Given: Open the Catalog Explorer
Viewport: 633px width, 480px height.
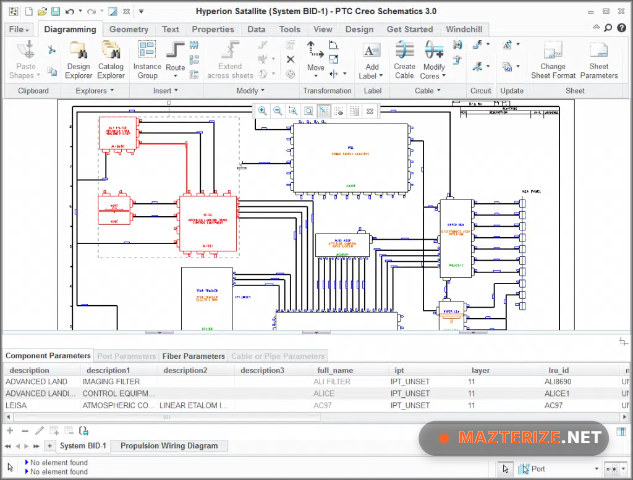Looking at the screenshot, I should pos(111,60).
